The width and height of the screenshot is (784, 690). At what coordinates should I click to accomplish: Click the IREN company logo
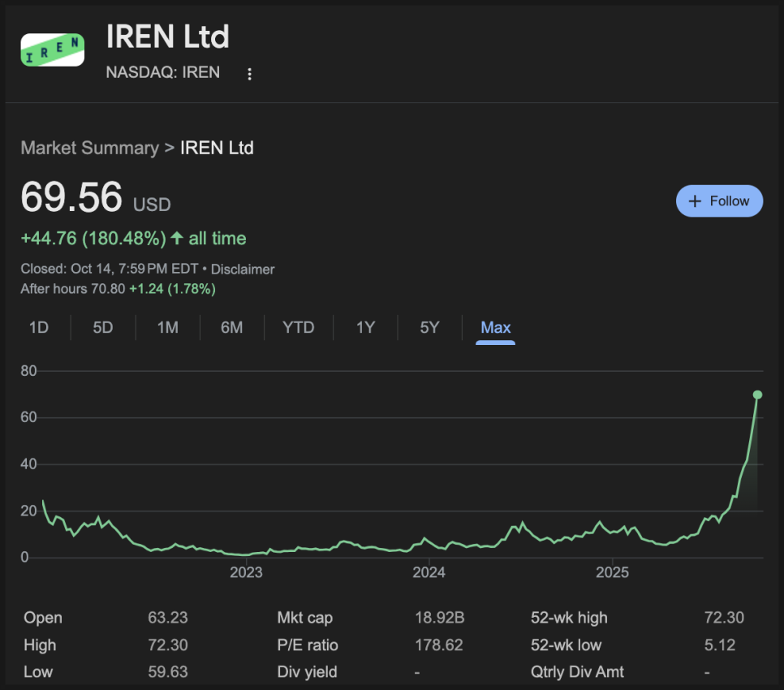(x=52, y=50)
